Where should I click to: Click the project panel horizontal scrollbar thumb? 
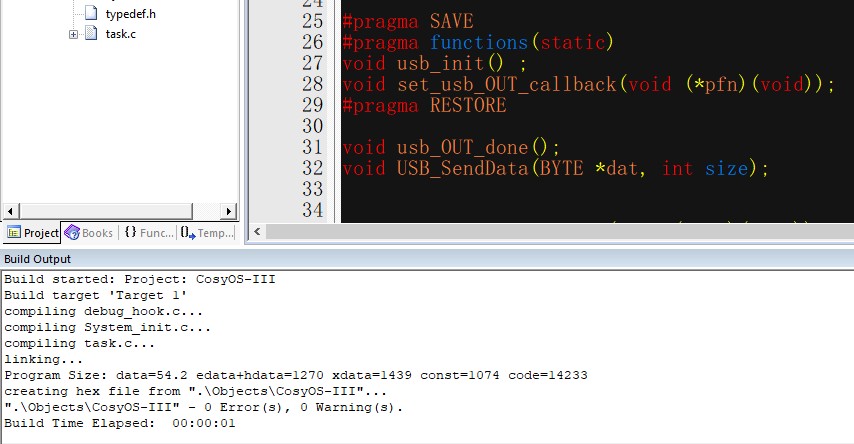click(x=106, y=211)
